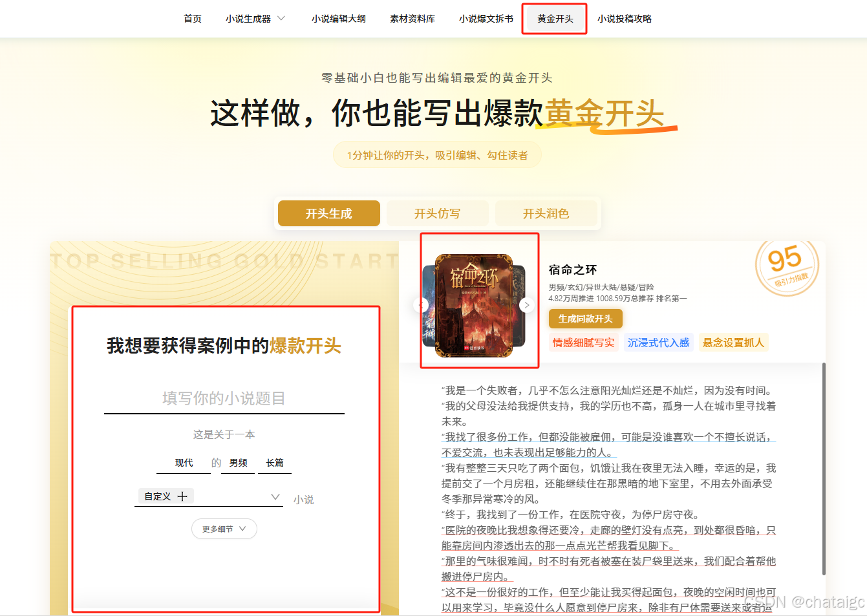This screenshot has height=616, width=867.
Task: Change the 现代 era selector
Action: tap(184, 463)
